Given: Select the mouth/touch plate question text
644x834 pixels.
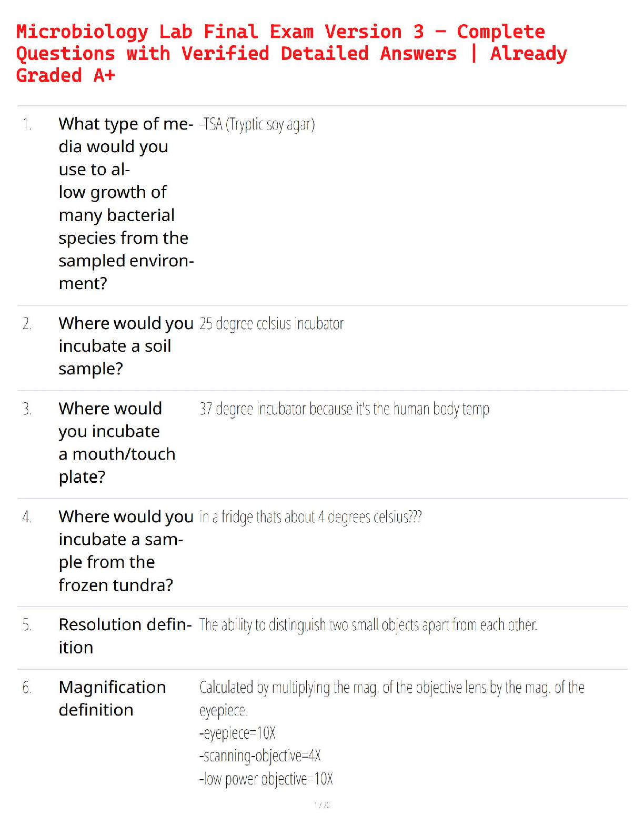Looking at the screenshot, I should (x=117, y=442).
